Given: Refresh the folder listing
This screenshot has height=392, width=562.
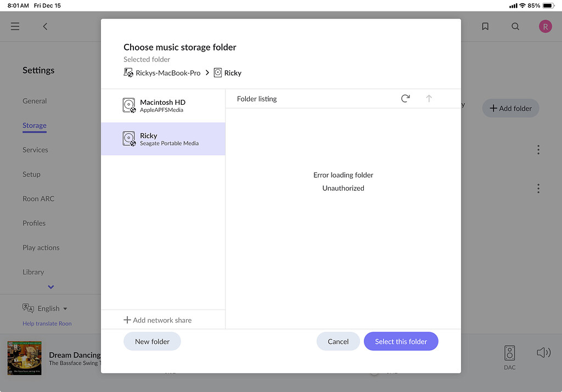Looking at the screenshot, I should coord(405,99).
